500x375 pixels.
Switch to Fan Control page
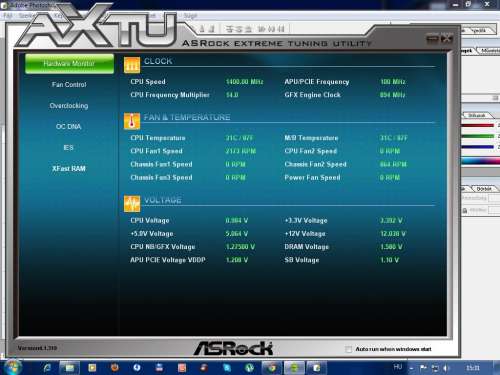69,85
